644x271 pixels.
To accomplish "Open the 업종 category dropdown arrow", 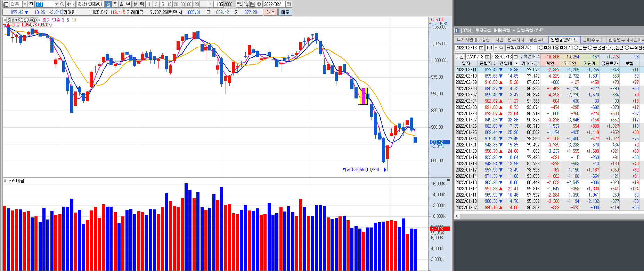I will pyautogui.click(x=25, y=4).
